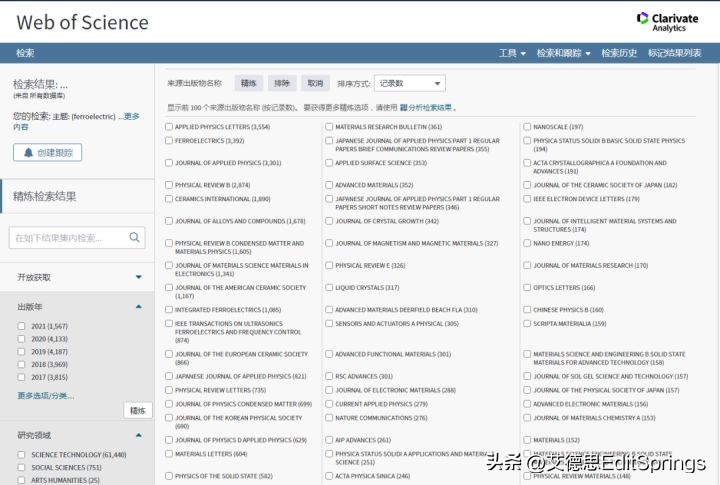Image resolution: width=720 pixels, height=485 pixels.
Task: Go to 检索历史
Action: coord(619,53)
